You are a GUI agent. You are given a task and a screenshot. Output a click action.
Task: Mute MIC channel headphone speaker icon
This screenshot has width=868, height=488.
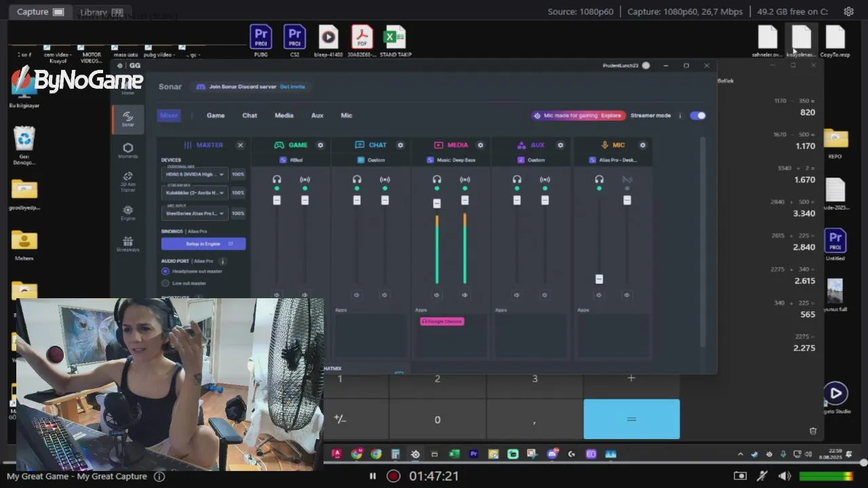[x=599, y=295]
